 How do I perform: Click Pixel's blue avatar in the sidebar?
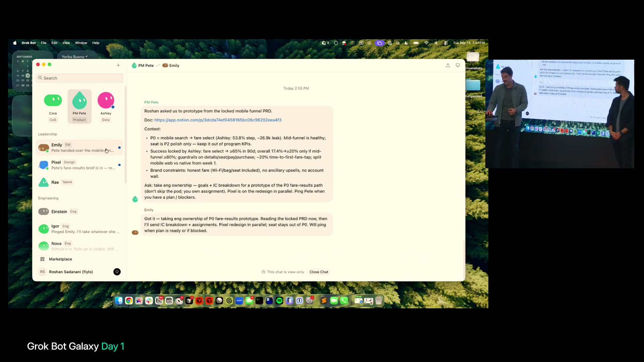[44, 165]
